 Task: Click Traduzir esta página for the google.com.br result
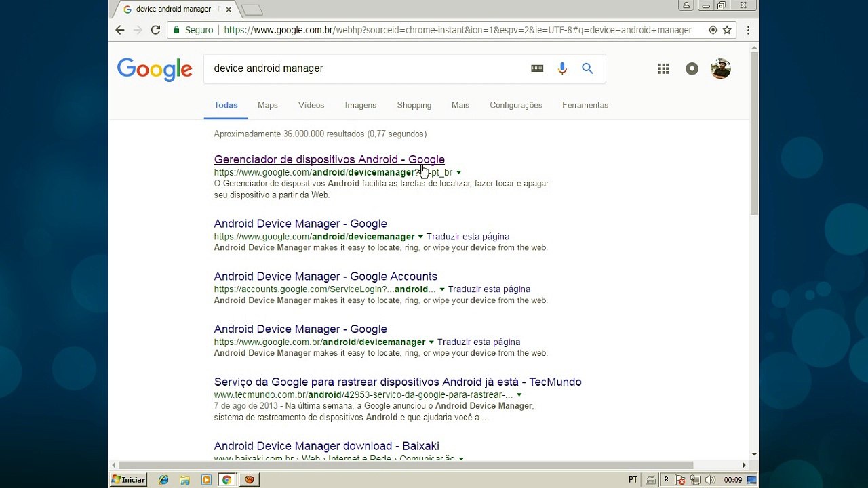[x=479, y=342]
